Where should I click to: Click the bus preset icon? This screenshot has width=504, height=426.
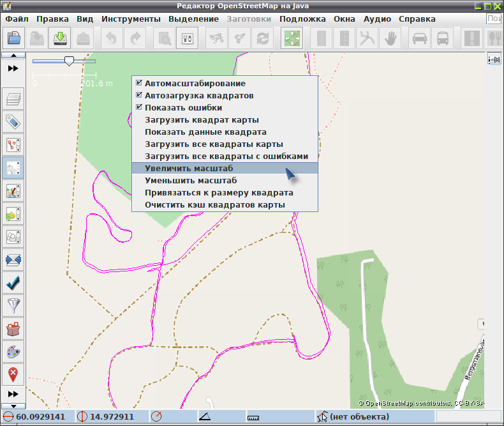(x=443, y=38)
